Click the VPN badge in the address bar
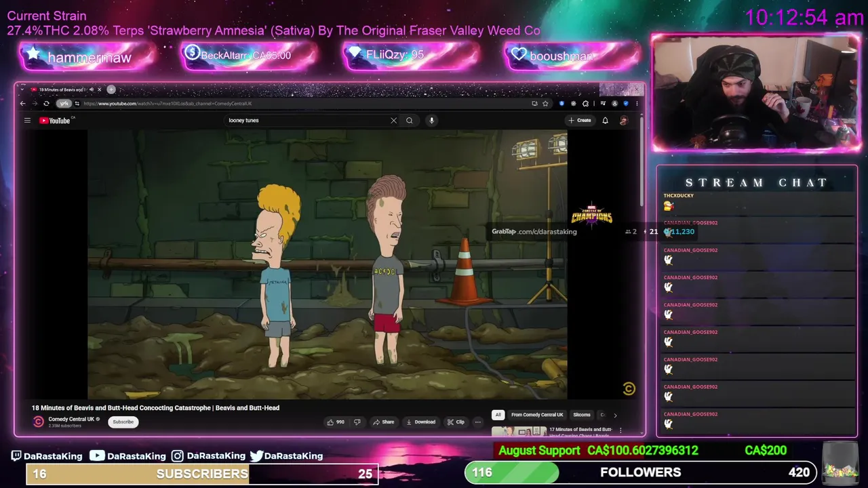Image resolution: width=868 pixels, height=488 pixels. point(64,104)
